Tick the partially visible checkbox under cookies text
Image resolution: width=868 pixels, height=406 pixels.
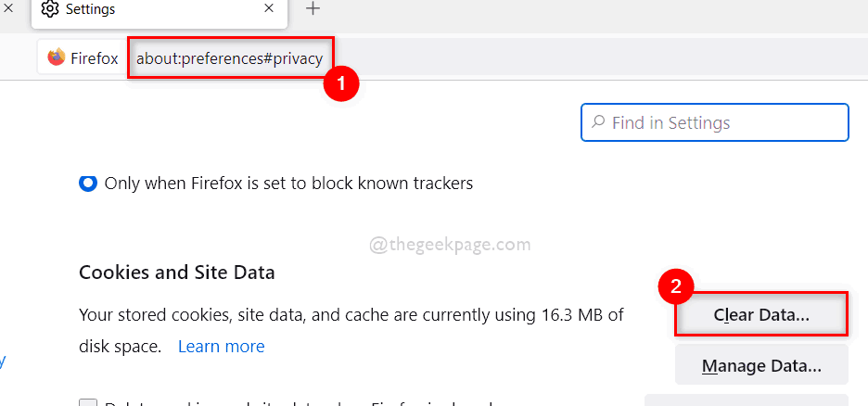[x=88, y=403]
